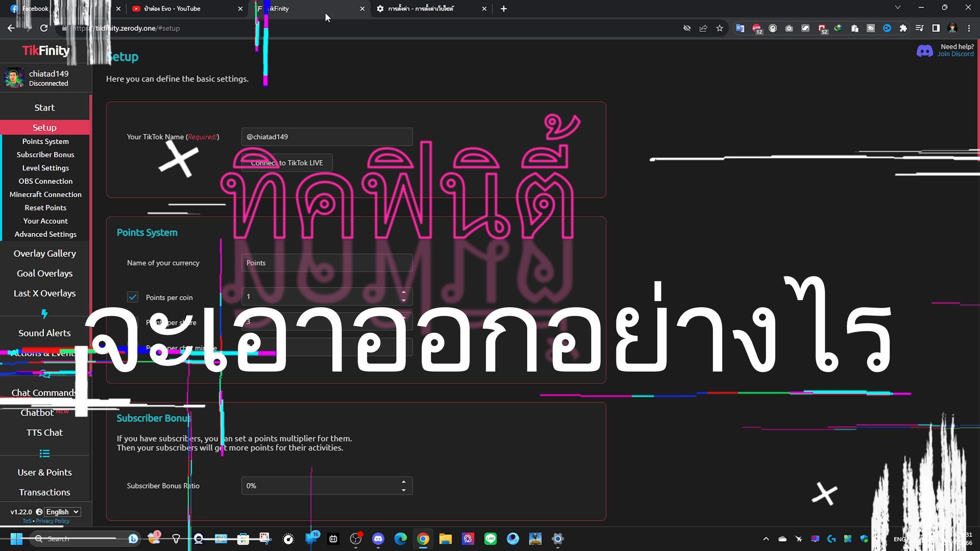Screen dimensions: 980x551
Task: Open a new browser tab
Action: tap(504, 8)
